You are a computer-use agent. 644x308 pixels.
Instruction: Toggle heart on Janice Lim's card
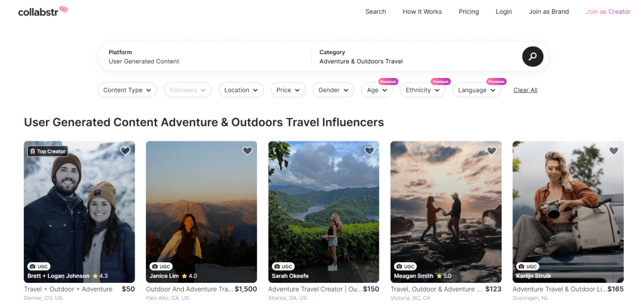coord(247,151)
